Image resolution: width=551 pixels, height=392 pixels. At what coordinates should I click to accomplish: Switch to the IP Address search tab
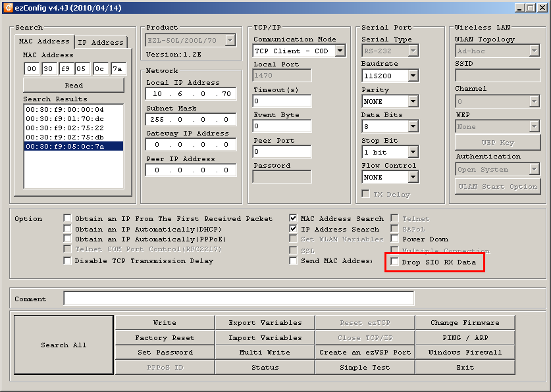[101, 42]
